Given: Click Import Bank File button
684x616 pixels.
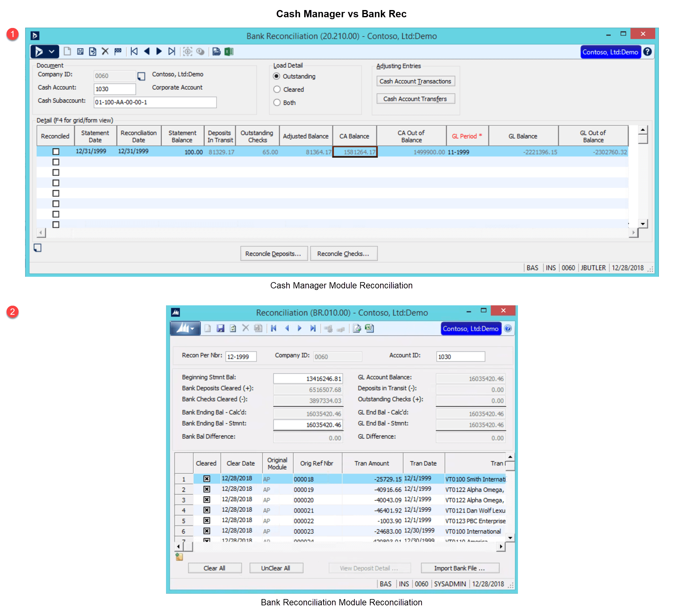Looking at the screenshot, I should (460, 568).
